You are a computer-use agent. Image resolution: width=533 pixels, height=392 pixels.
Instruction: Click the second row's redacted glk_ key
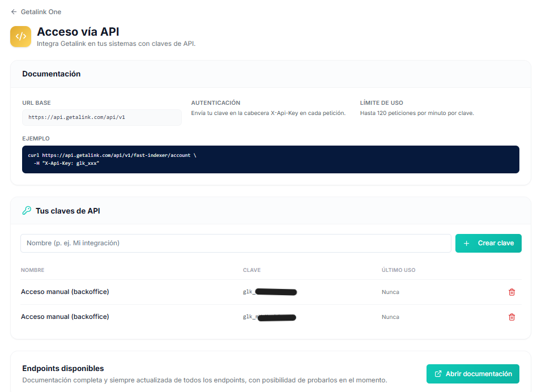tap(270, 317)
